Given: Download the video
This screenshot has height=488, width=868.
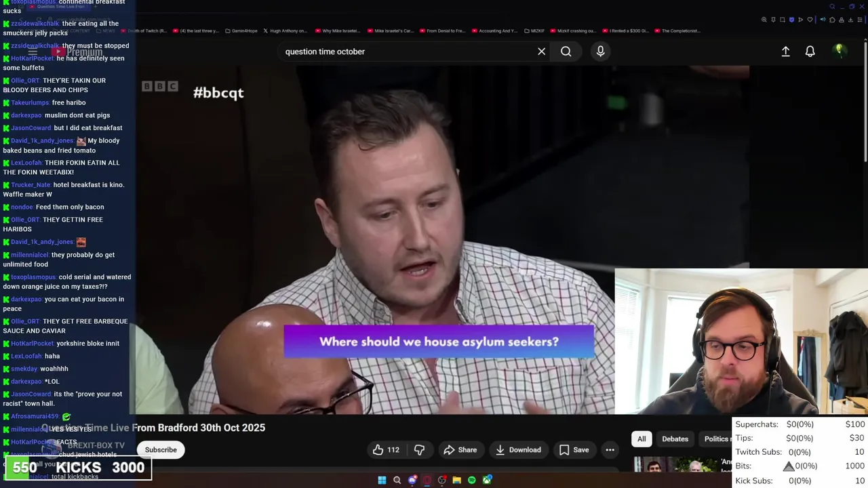Looking at the screenshot, I should click(x=518, y=449).
